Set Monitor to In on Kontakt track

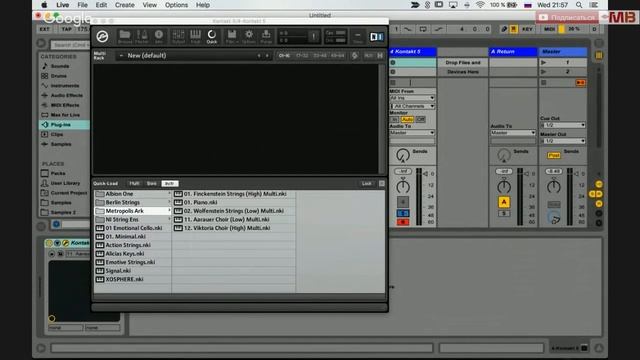tap(394, 119)
